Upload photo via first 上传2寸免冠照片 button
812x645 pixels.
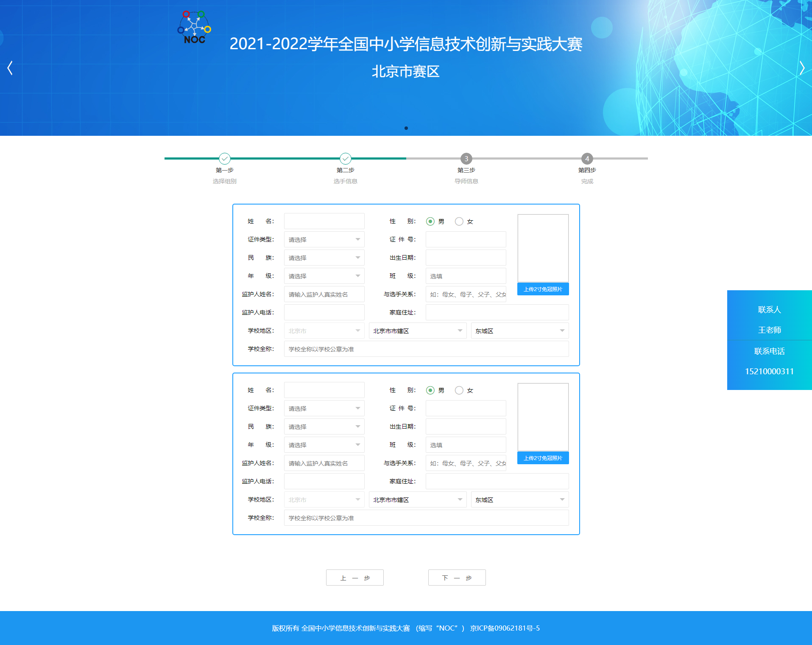pos(543,289)
